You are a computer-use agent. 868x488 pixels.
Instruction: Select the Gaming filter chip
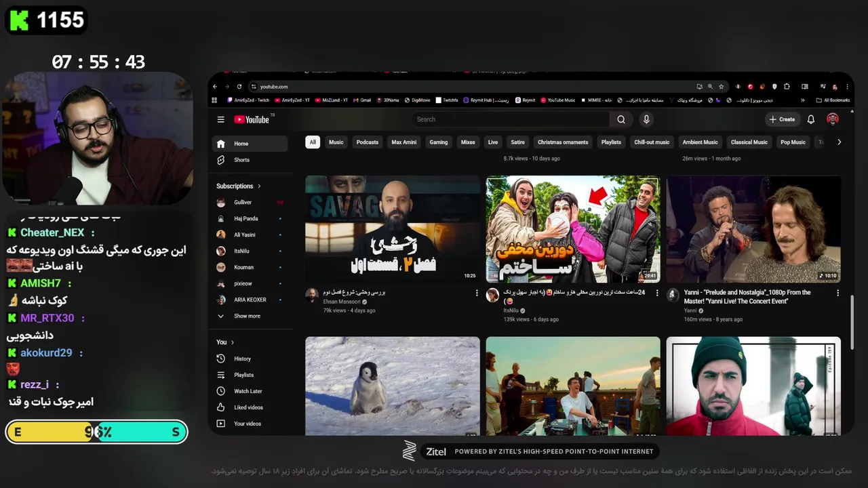coord(439,142)
